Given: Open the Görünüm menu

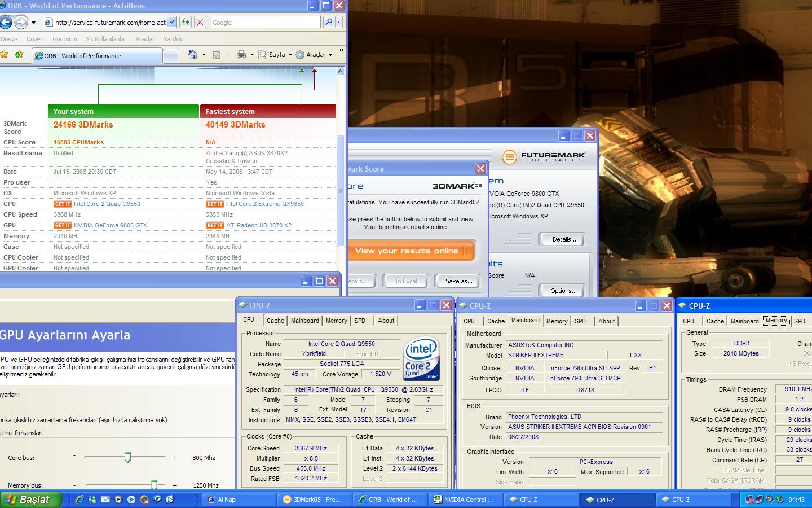Looking at the screenshot, I should (x=64, y=39).
